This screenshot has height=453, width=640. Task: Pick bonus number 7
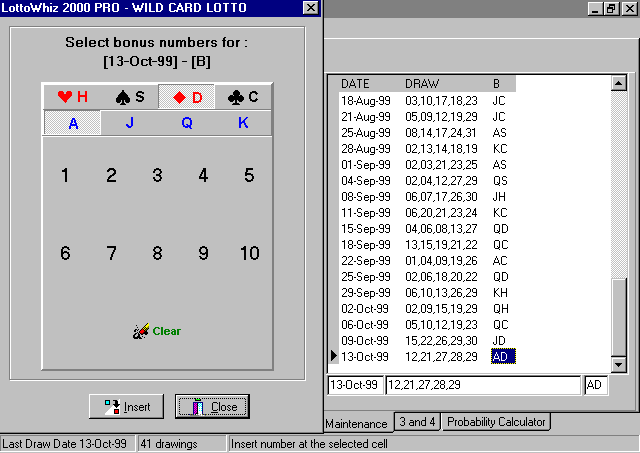pos(111,253)
